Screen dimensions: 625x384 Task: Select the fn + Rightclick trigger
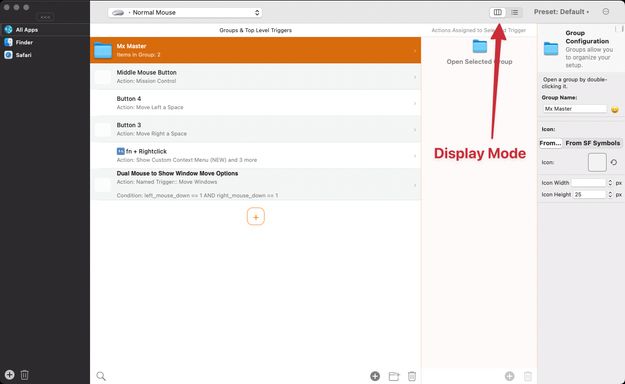click(256, 156)
